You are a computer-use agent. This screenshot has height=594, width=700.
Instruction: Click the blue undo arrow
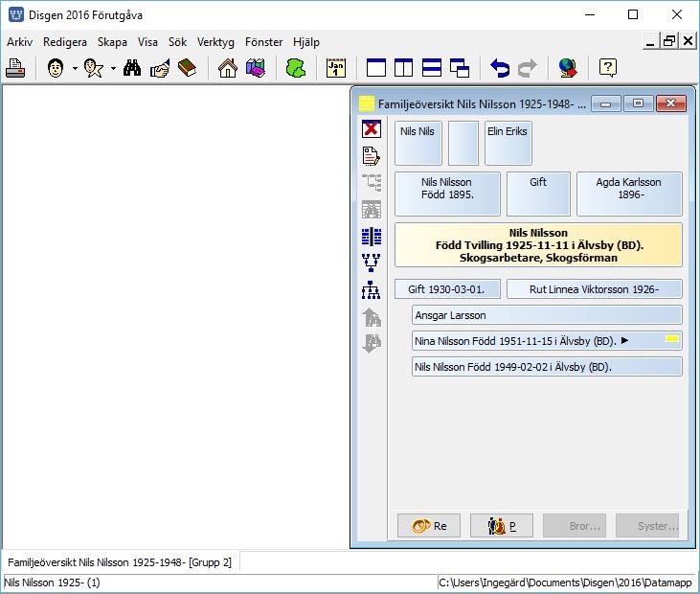pos(500,68)
